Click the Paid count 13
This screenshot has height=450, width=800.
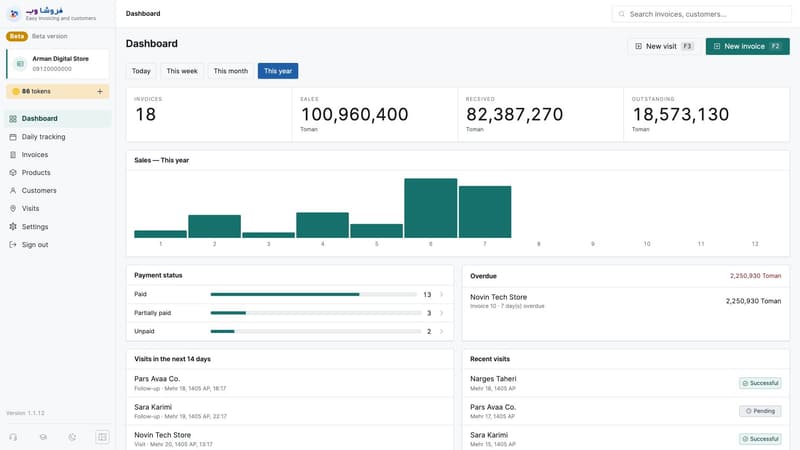427,294
